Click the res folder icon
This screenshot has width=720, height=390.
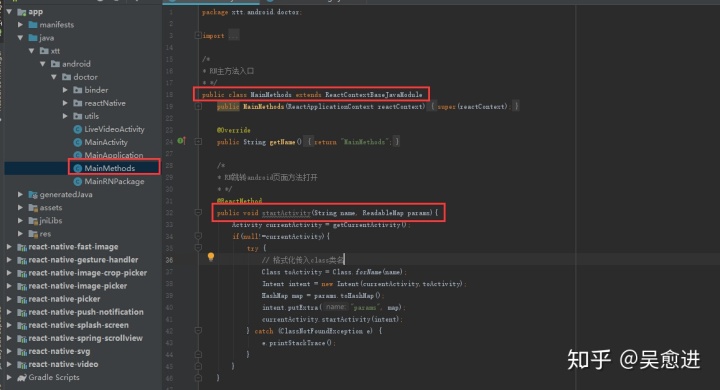coord(33,234)
